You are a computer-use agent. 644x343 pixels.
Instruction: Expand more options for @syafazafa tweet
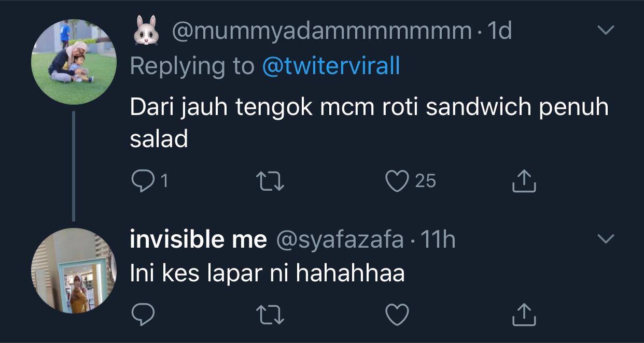pyautogui.click(x=605, y=239)
